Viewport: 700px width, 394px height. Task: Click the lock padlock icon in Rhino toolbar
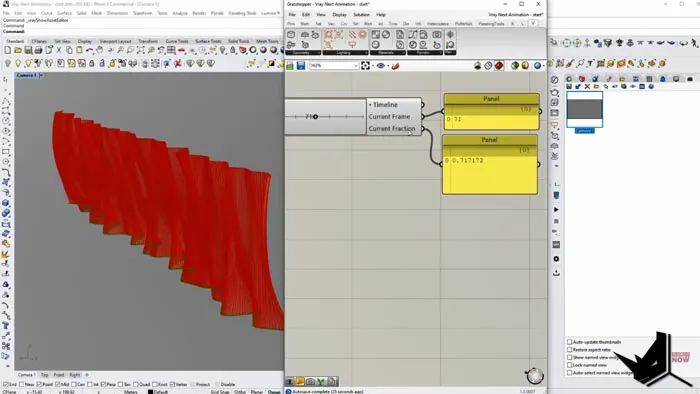point(92,64)
